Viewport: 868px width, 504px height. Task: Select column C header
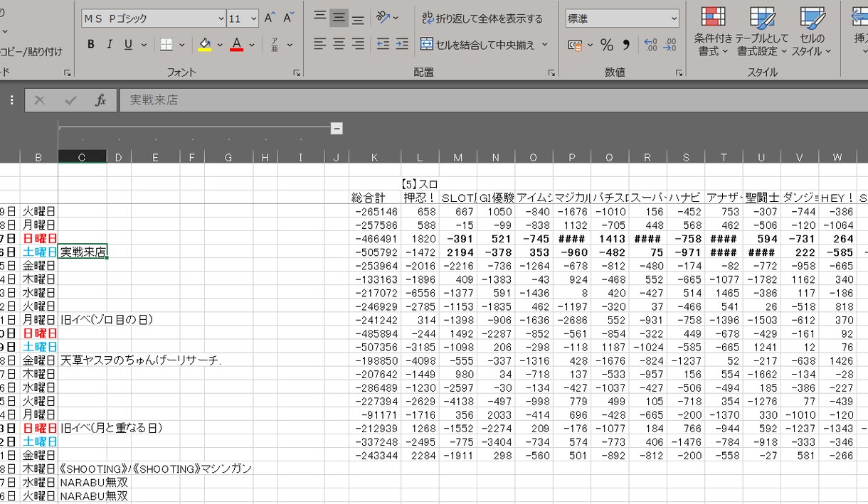click(82, 157)
